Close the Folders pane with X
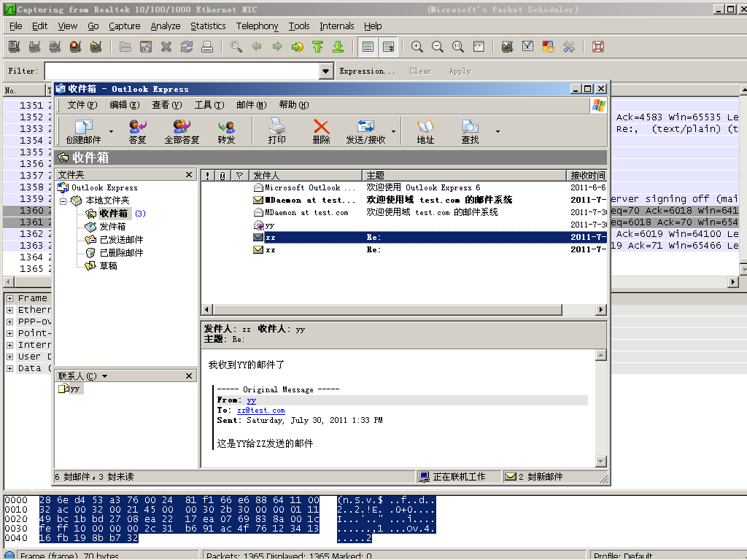Viewport: 747px width, 560px height. (x=189, y=175)
